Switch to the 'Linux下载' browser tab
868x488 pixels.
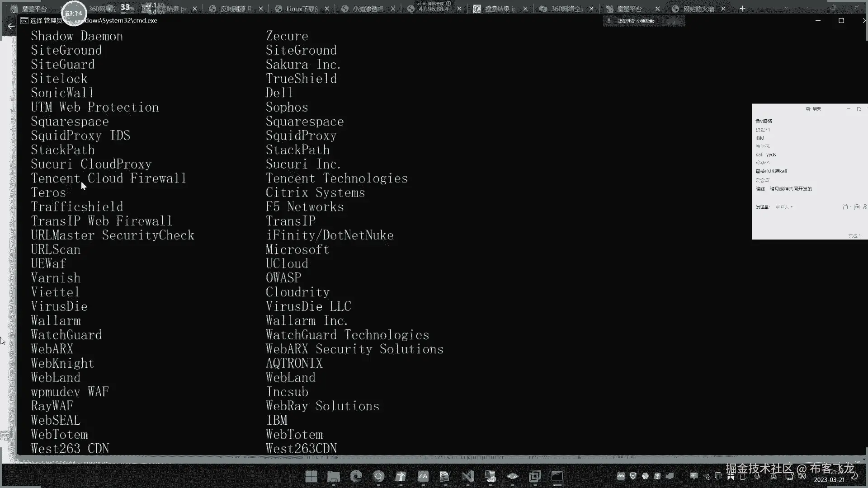302,9
